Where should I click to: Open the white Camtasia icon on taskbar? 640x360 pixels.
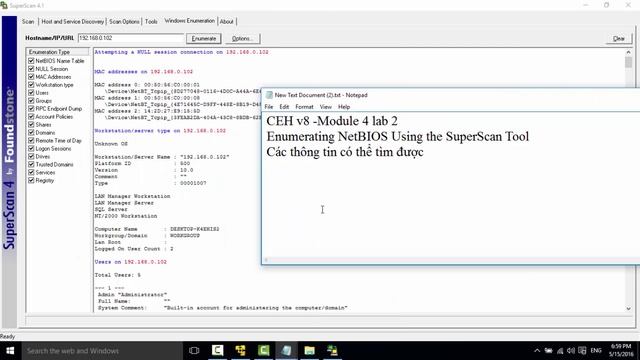[218, 350]
